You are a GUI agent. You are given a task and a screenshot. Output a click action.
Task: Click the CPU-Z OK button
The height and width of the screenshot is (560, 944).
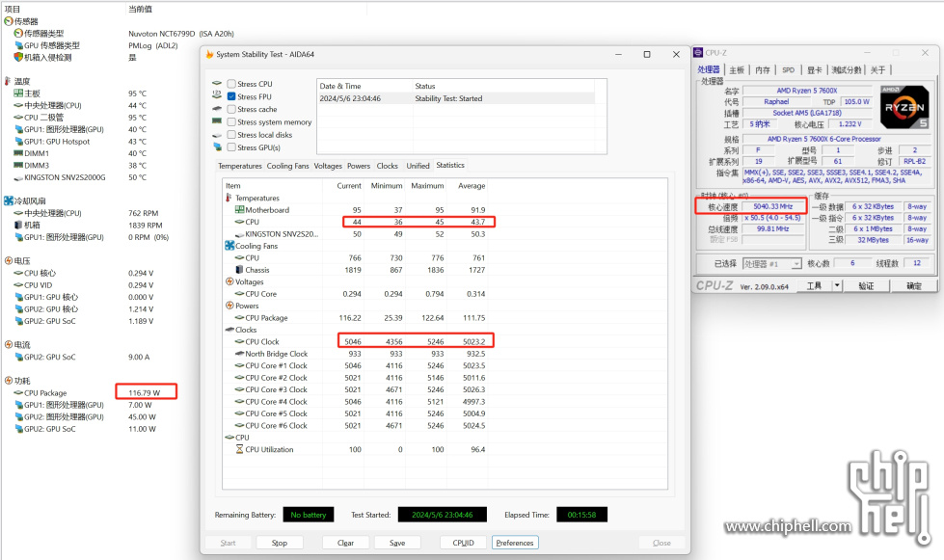[913, 285]
